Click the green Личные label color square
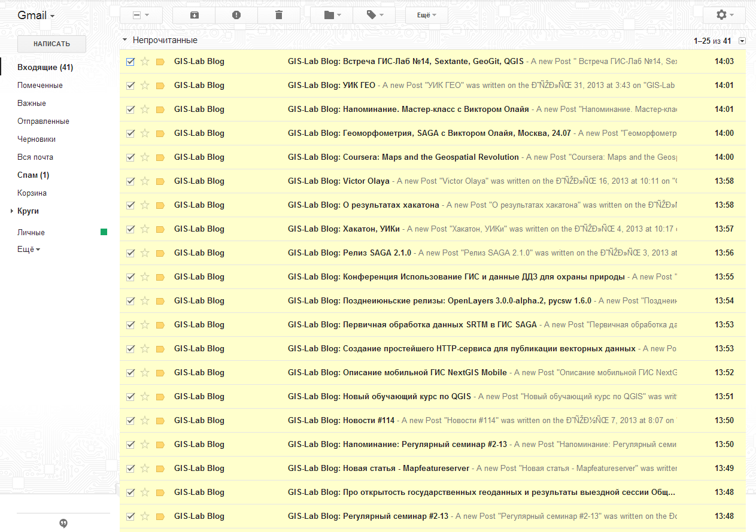This screenshot has width=756, height=532. tap(104, 232)
